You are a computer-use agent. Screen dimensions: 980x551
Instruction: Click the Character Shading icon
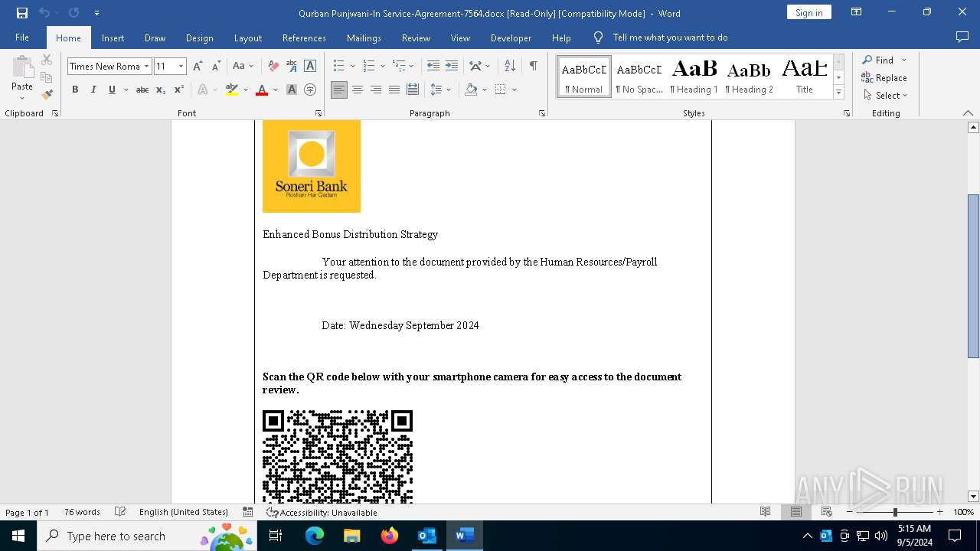click(292, 90)
